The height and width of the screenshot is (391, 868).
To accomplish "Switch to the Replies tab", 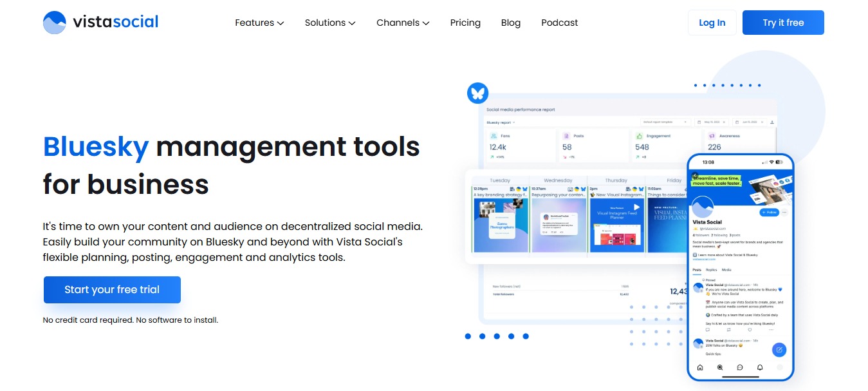I will click(711, 270).
